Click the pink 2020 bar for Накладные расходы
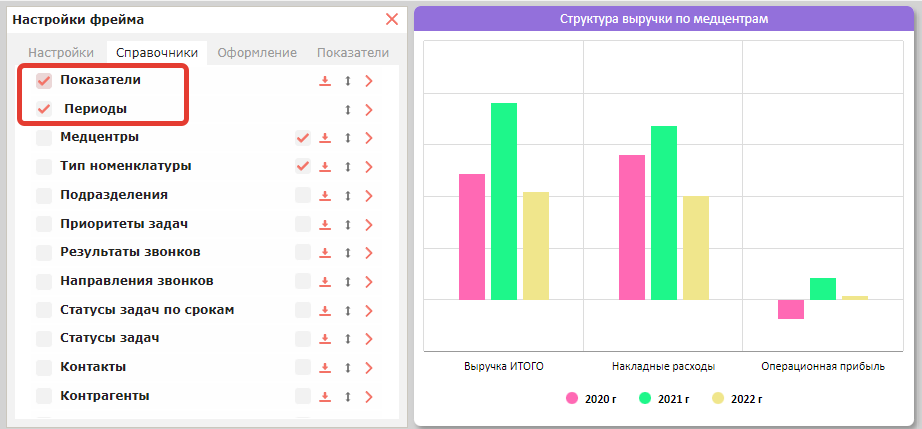The width and height of the screenshot is (922, 429). point(632,227)
